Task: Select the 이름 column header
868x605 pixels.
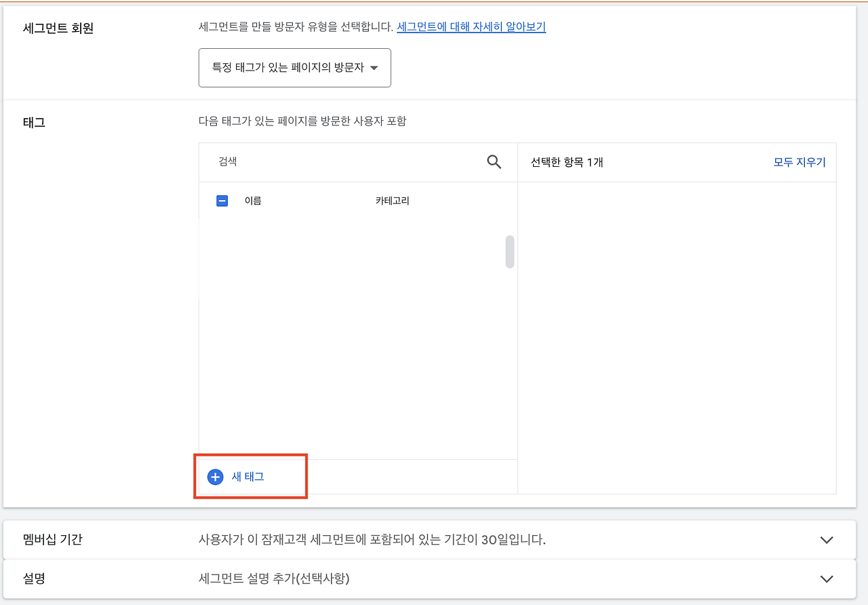Action: click(x=252, y=200)
